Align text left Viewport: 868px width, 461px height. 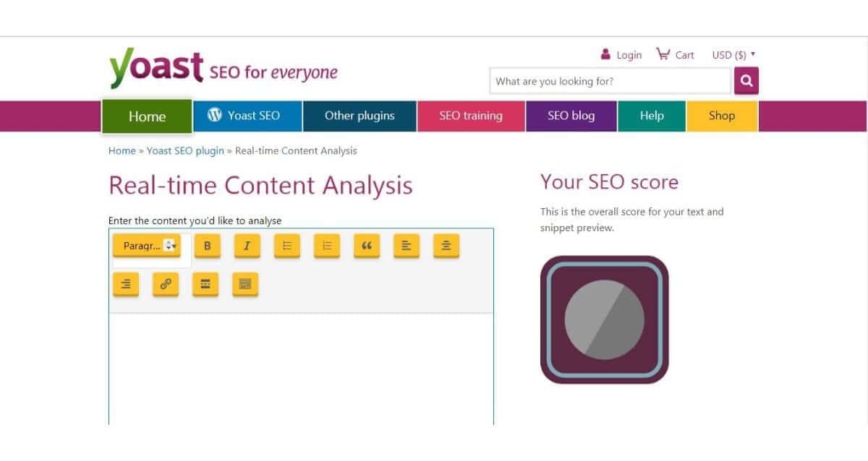coord(406,246)
